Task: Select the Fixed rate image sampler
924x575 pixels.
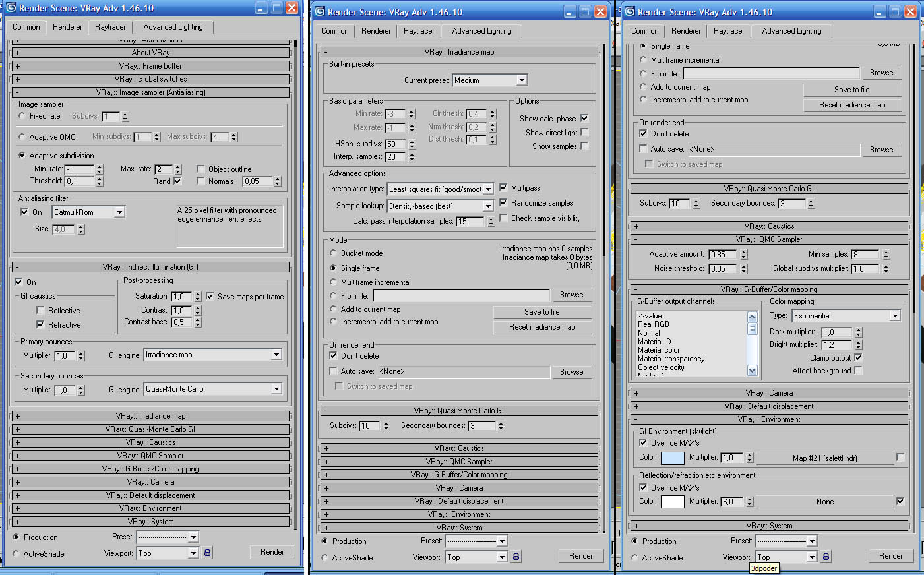Action: coord(22,116)
